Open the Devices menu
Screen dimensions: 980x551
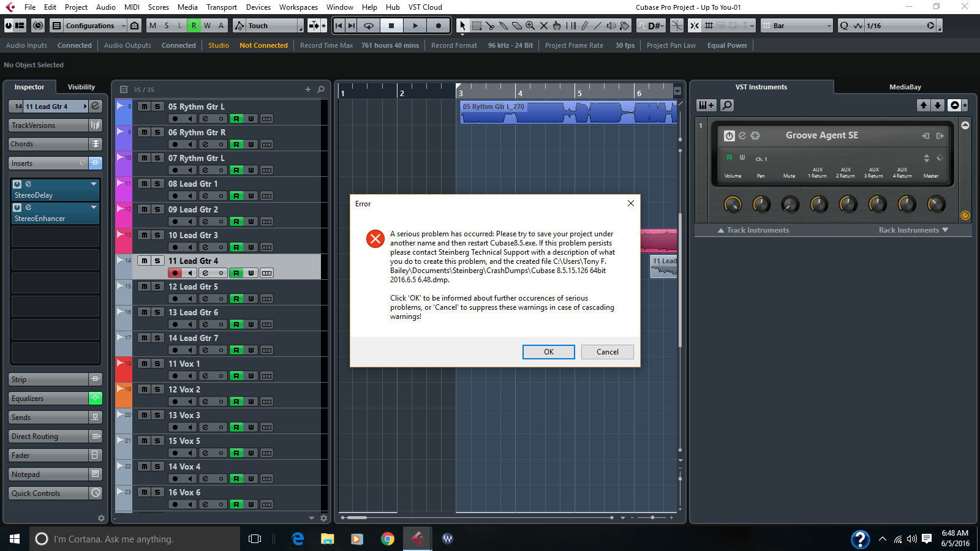tap(258, 7)
